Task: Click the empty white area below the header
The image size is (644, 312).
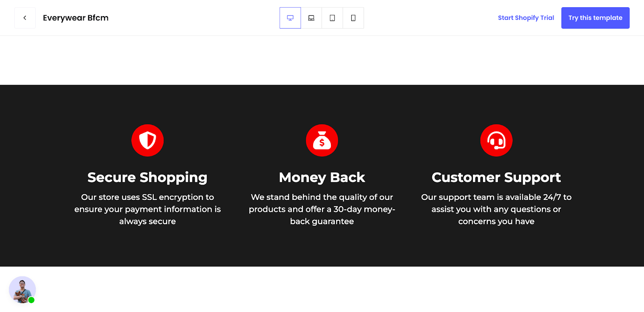Action: point(322,60)
